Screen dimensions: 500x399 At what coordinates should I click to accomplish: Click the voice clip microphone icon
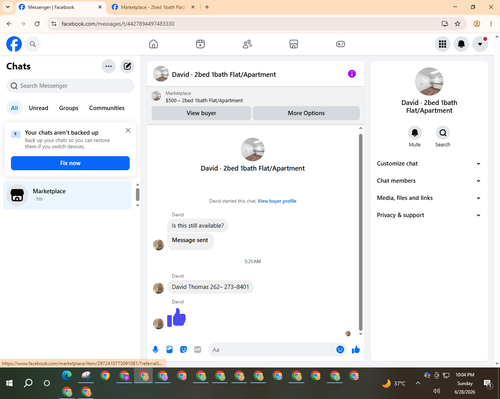click(155, 350)
